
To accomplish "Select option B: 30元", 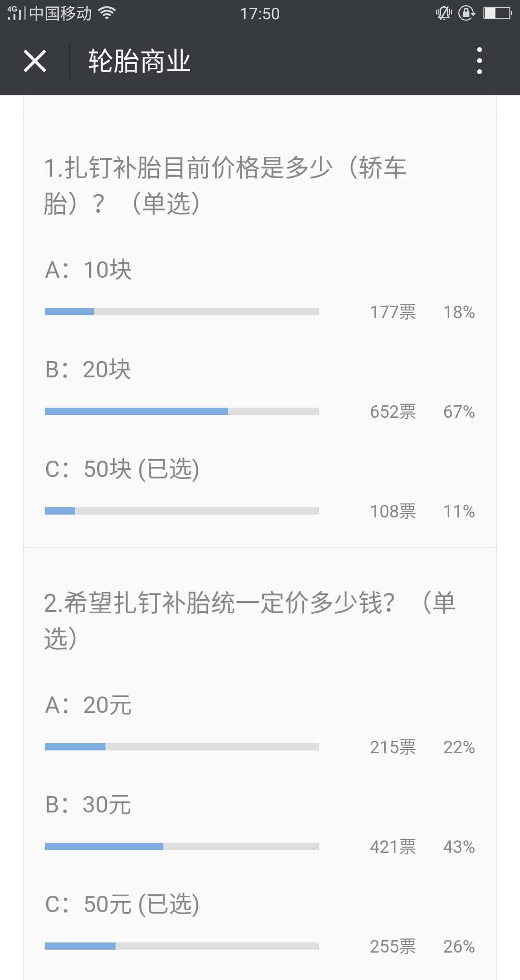I will click(x=88, y=804).
